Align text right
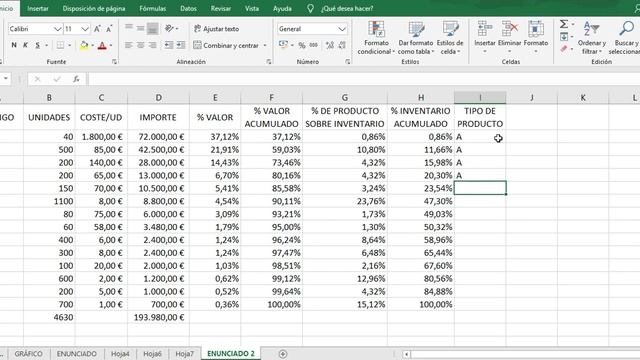640x360 pixels. 153,45
